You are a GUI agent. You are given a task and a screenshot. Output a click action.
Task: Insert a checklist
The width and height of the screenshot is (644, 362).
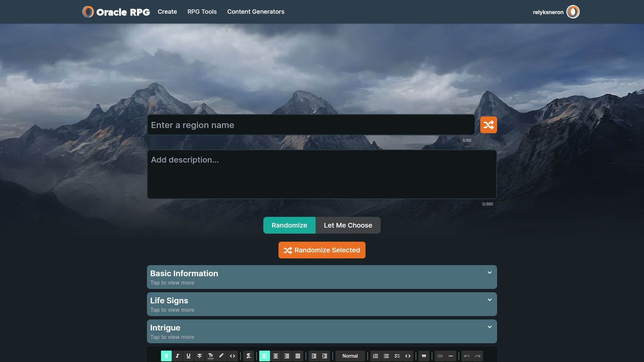(397, 356)
